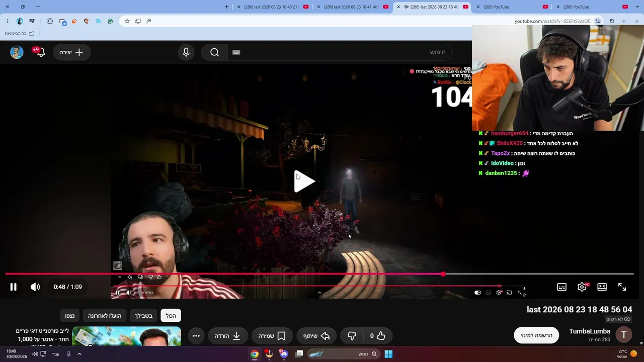Open the Windows Start menu

coord(388,354)
